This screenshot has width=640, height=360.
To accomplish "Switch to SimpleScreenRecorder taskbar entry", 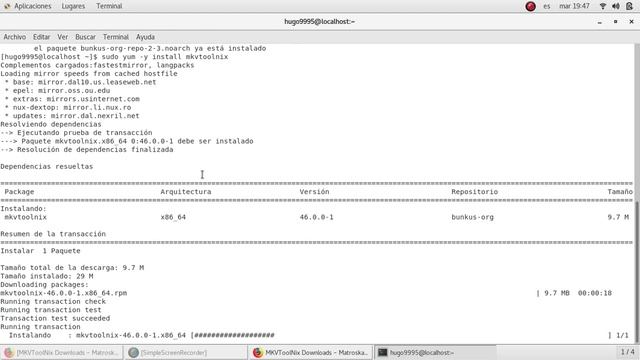I will 185,352.
